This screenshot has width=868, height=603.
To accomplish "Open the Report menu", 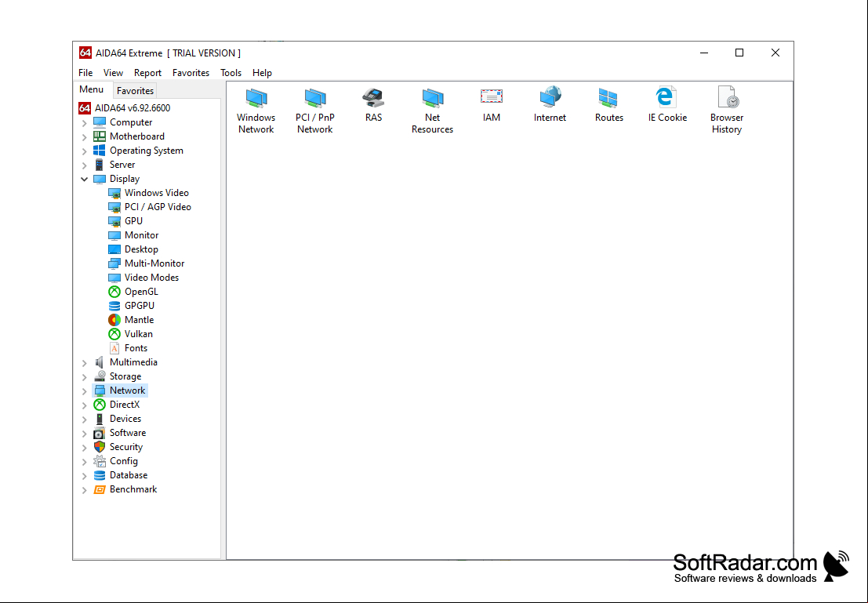I will coord(147,73).
